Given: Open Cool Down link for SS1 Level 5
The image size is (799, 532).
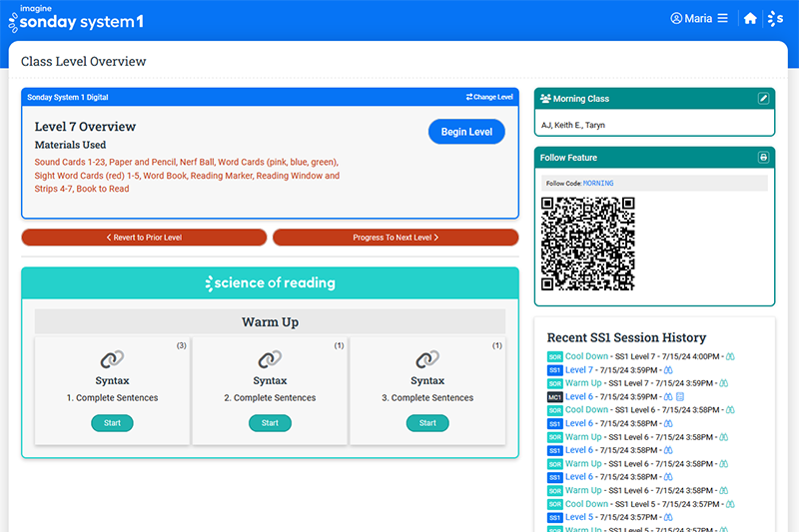Looking at the screenshot, I should click(586, 504).
